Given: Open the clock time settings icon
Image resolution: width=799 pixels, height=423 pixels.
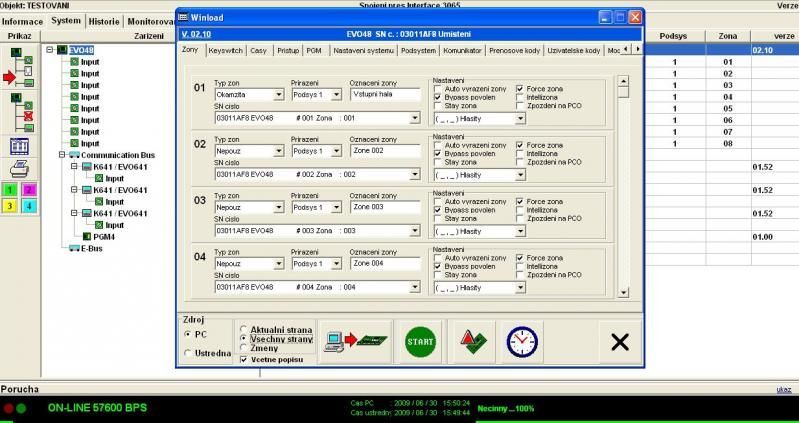Looking at the screenshot, I should tap(521, 342).
